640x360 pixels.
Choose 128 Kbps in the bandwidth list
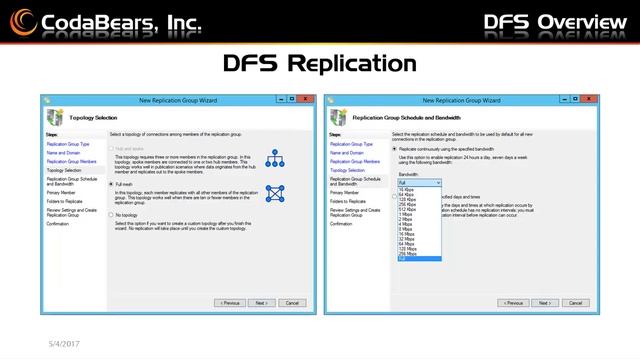point(419,200)
